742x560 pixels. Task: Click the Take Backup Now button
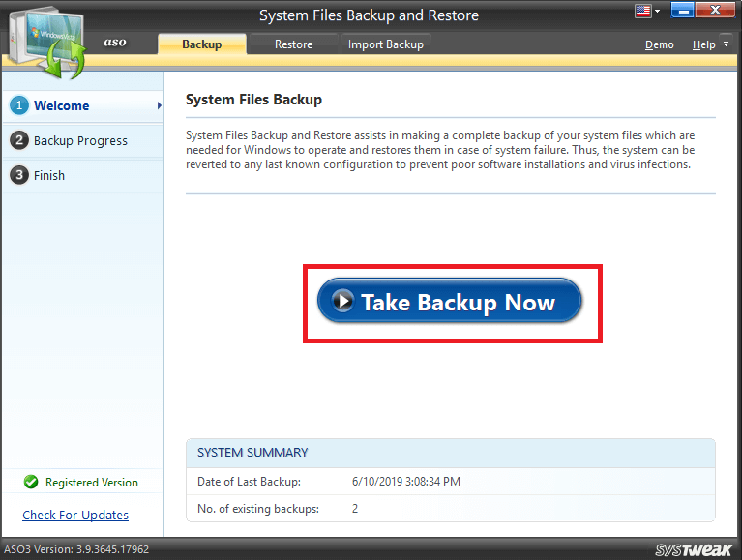point(449,301)
